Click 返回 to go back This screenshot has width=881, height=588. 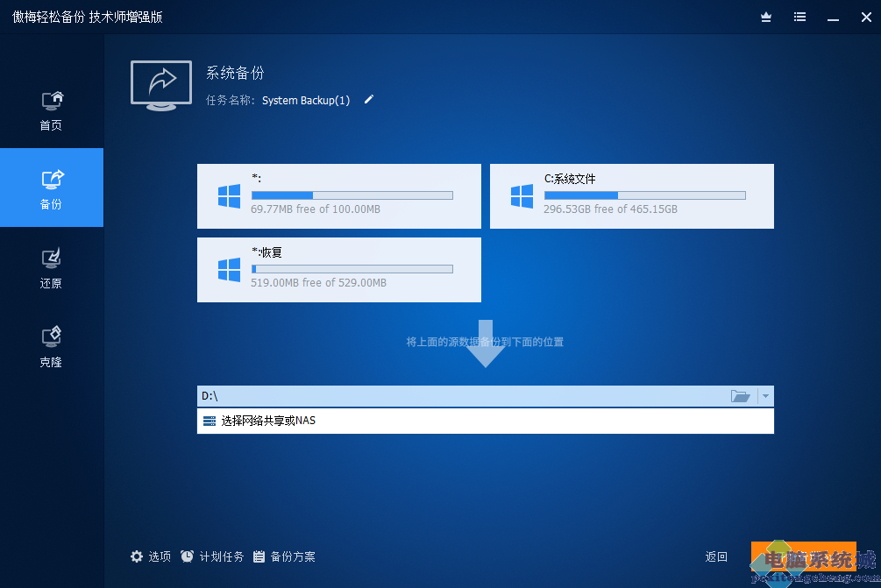(716, 556)
